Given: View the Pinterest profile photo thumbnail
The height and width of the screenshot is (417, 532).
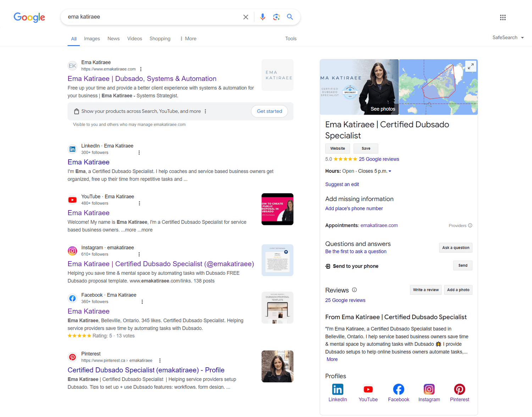Looking at the screenshot, I should pos(277,366).
